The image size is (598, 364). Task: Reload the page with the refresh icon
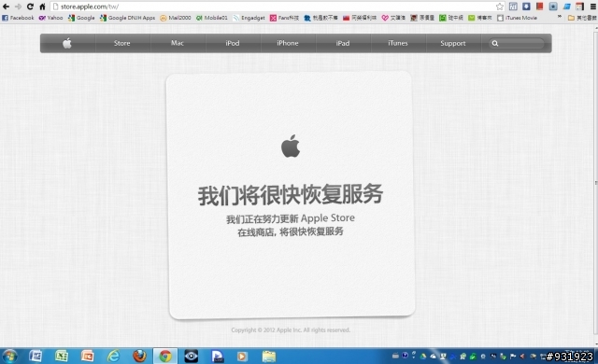click(x=30, y=7)
